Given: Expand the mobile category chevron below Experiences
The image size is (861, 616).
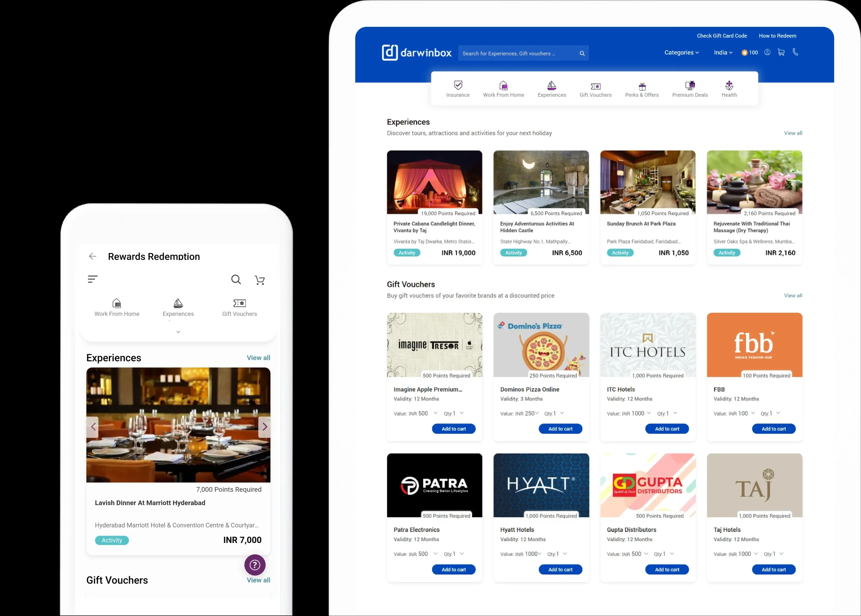Looking at the screenshot, I should tap(178, 332).
